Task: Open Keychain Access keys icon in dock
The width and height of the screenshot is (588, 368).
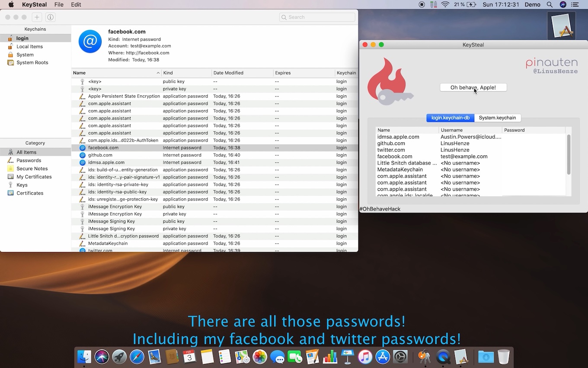Action: pos(425,357)
